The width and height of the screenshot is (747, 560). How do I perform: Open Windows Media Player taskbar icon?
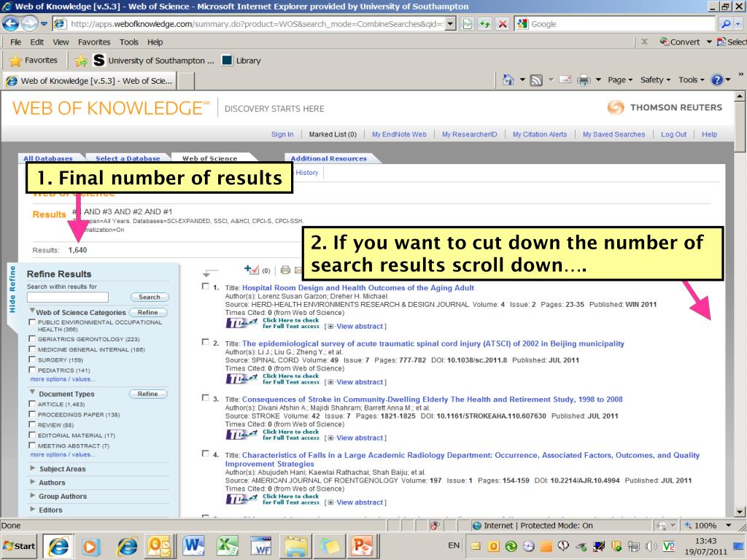pyautogui.click(x=90, y=545)
